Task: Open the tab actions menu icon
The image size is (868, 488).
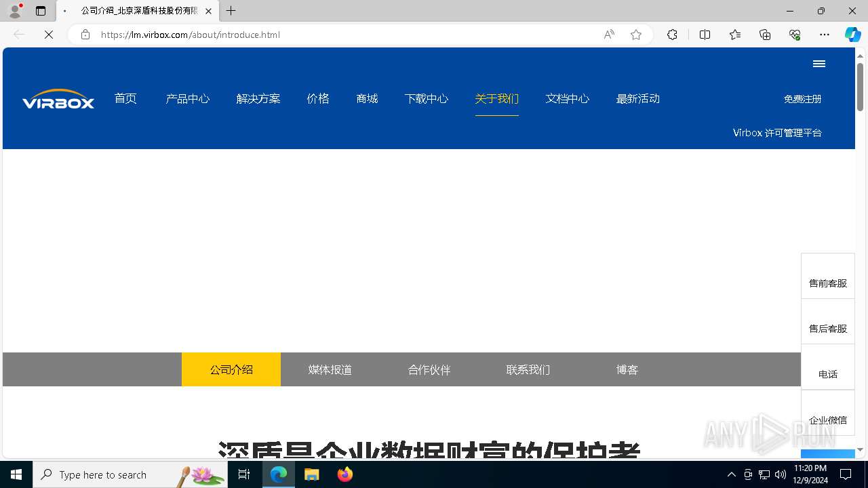Action: click(41, 11)
